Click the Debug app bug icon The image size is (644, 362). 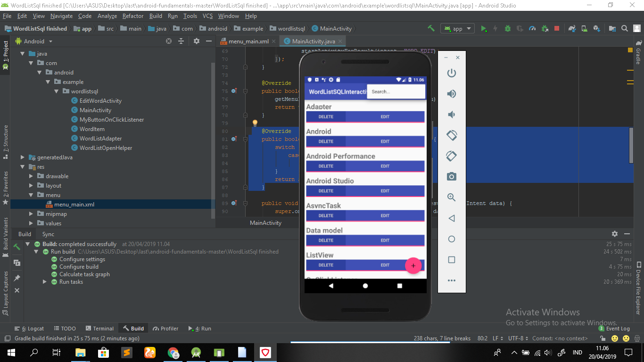click(508, 28)
